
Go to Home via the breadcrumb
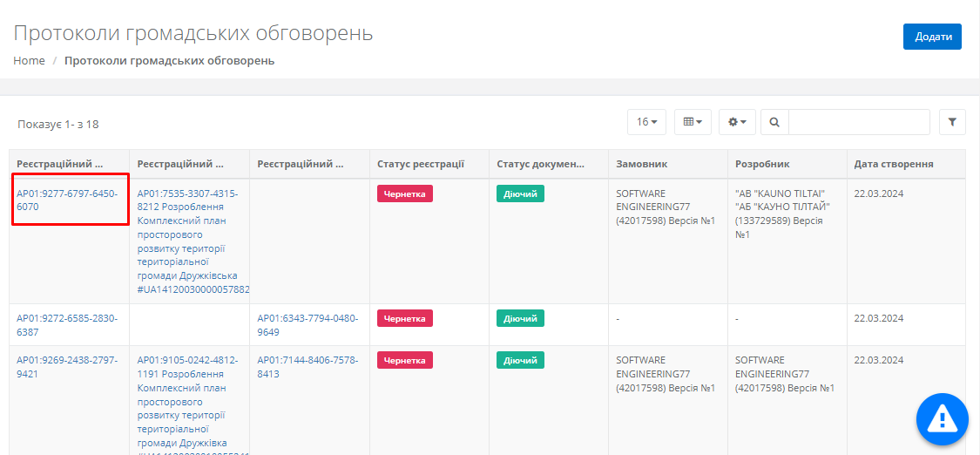point(29,61)
